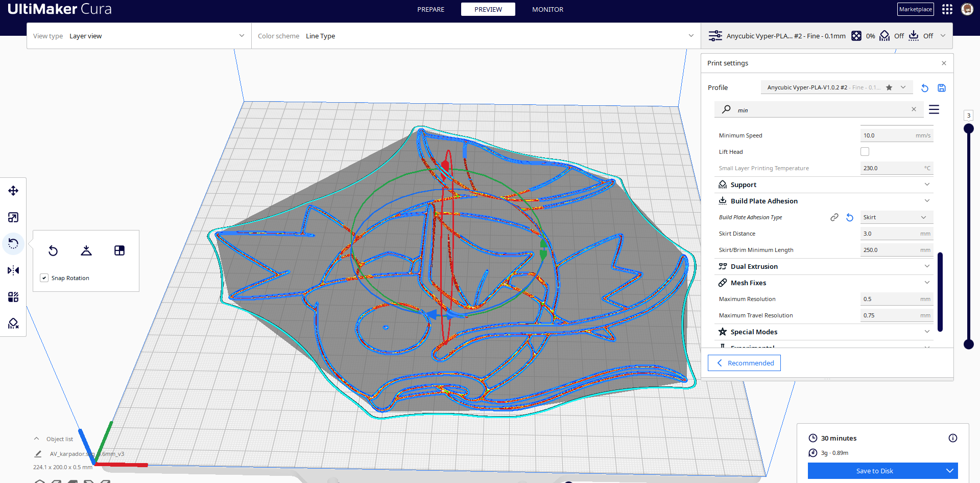Enable the Lift Head option

point(865,151)
